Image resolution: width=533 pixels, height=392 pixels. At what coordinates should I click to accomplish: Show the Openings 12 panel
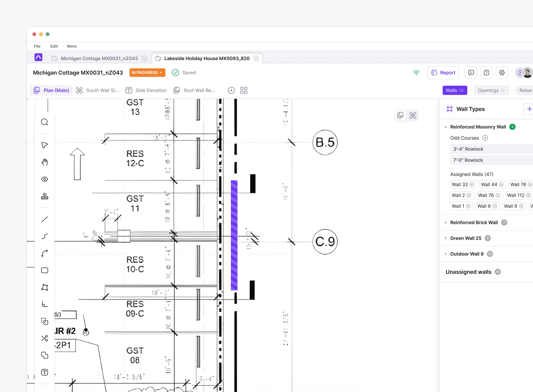tap(491, 90)
